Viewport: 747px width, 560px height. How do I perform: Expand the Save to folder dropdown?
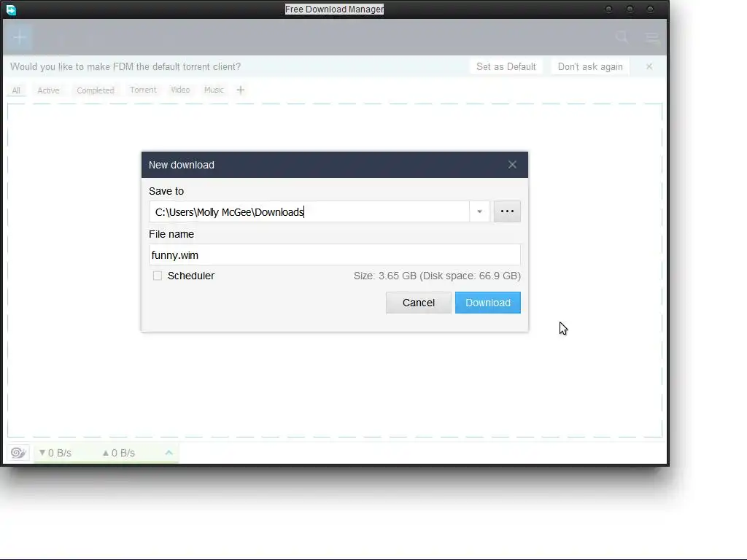(x=480, y=212)
